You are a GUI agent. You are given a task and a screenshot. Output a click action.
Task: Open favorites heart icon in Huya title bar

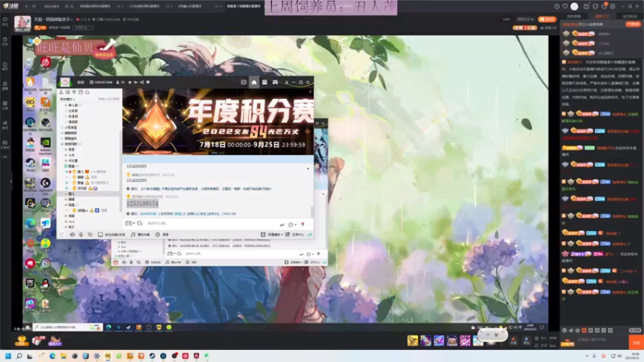(x=565, y=6)
